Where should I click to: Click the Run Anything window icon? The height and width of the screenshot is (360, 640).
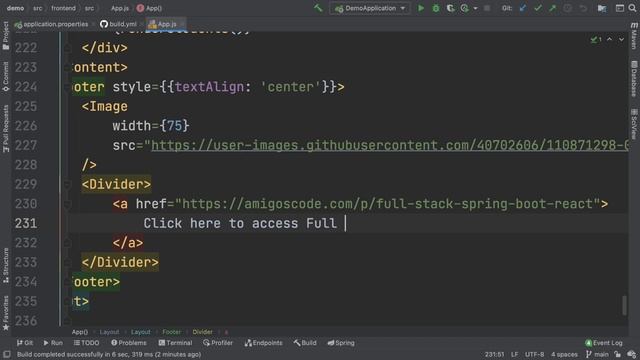[620, 8]
